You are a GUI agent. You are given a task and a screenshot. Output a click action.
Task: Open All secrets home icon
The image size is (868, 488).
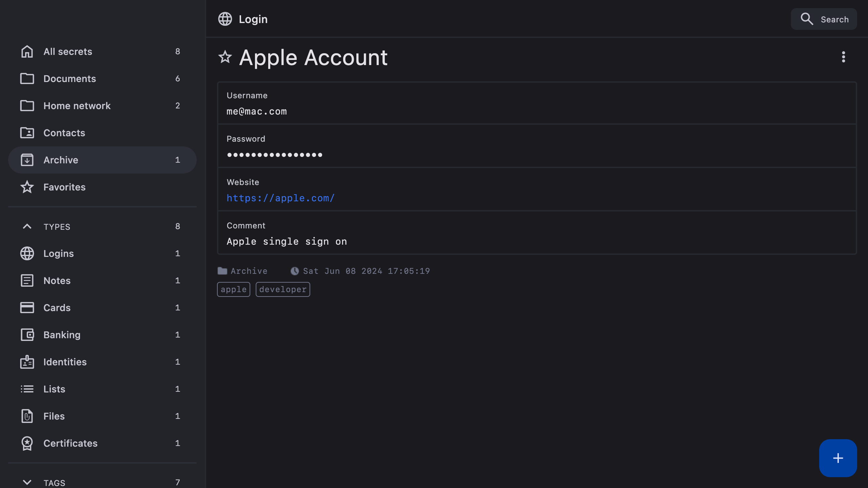[x=27, y=52]
